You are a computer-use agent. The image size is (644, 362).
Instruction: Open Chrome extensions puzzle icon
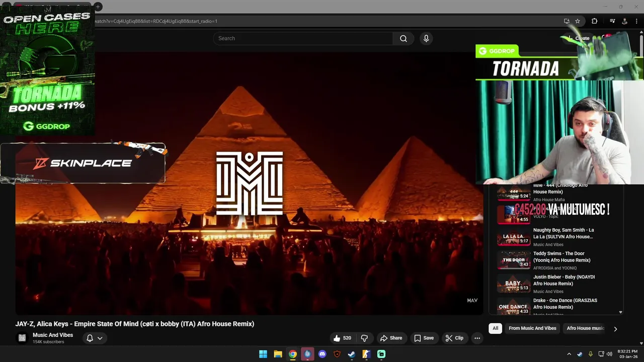[594, 21]
